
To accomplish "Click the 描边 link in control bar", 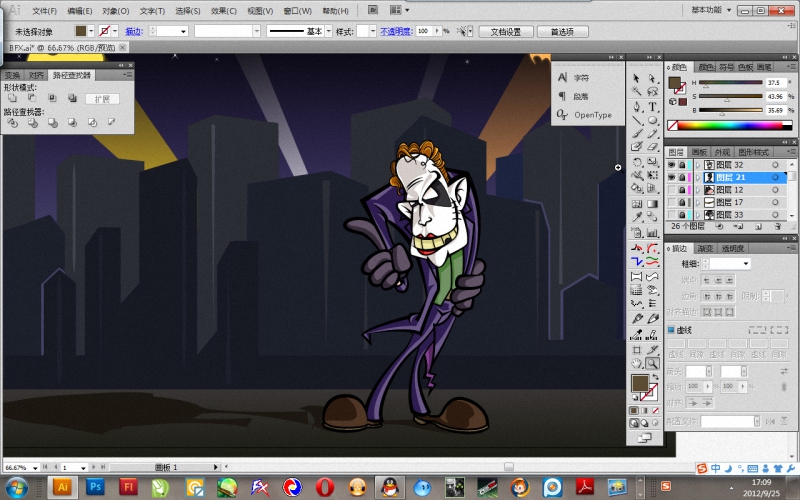I will click(134, 31).
